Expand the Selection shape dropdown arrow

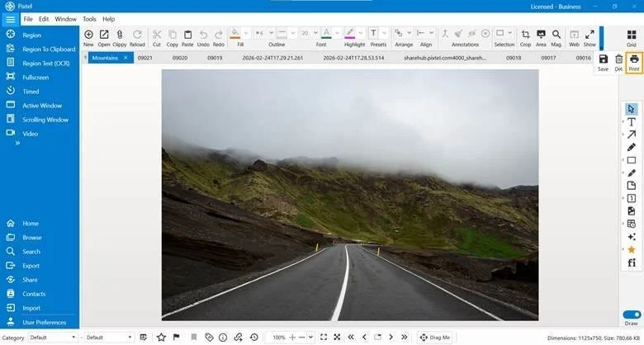point(509,33)
